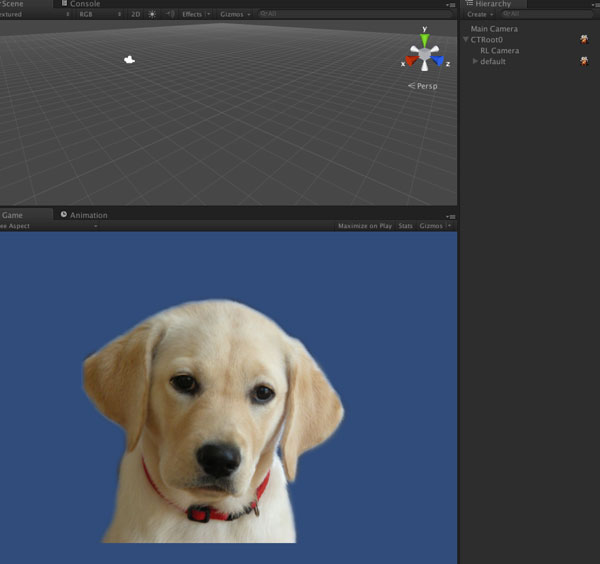Click the icon beside CTRoot0 row

(x=584, y=39)
